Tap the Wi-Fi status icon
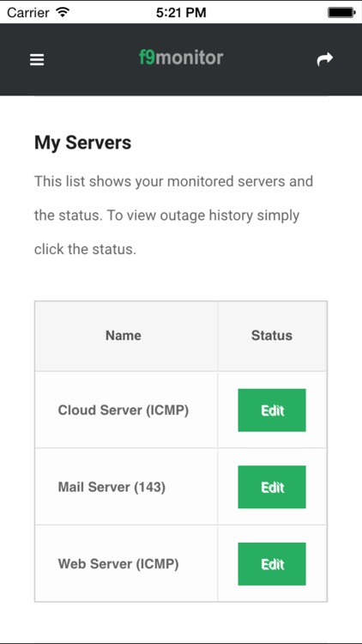Screen dimensions: 362x644 [63, 12]
